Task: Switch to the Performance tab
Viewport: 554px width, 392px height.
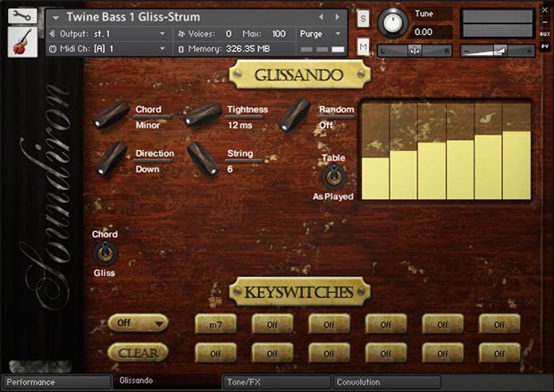Action: pos(56,382)
